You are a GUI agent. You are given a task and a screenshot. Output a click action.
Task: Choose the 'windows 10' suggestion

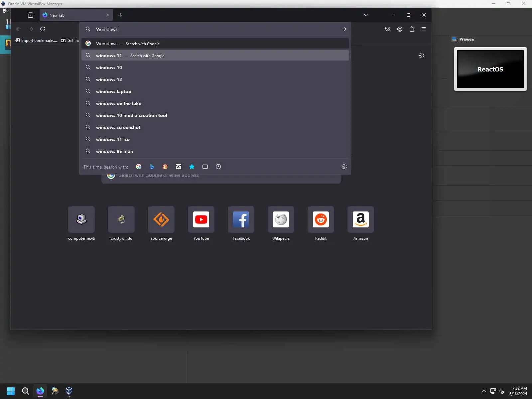[x=215, y=67]
